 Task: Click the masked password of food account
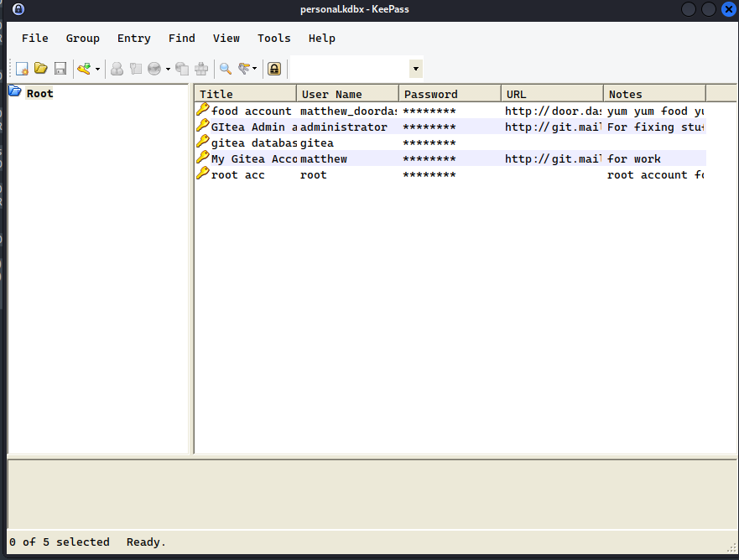click(x=429, y=111)
